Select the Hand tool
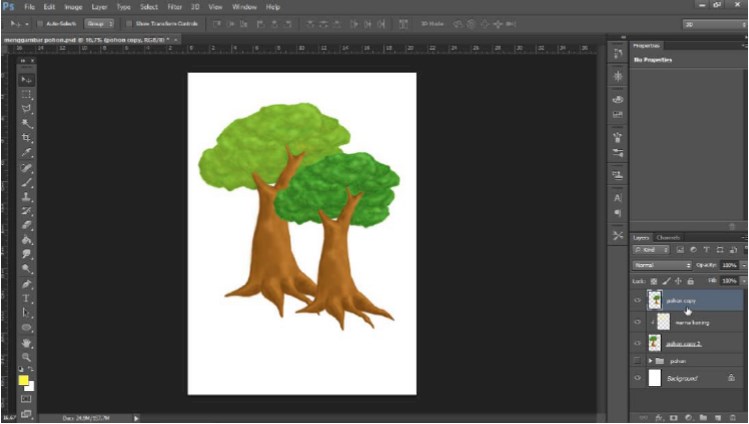This screenshot has height=424, width=749. click(x=27, y=343)
